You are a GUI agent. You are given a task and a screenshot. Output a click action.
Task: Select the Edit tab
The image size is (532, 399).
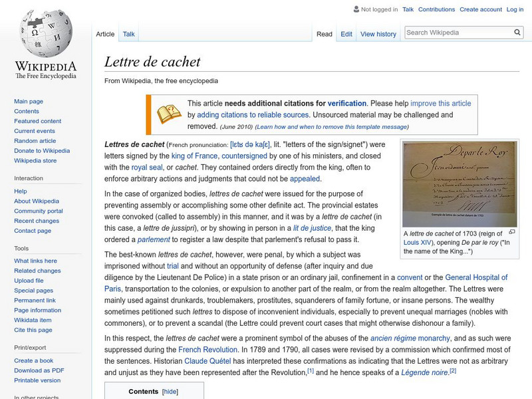click(346, 34)
